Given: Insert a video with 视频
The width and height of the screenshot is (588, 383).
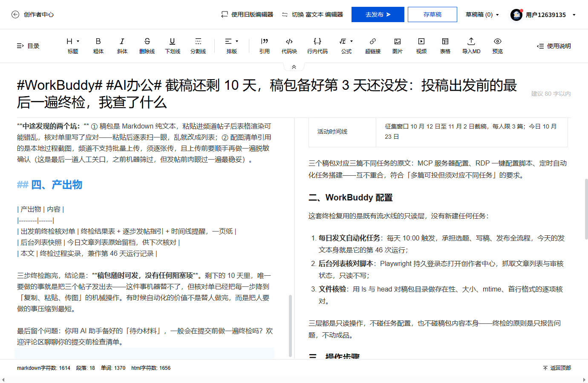Looking at the screenshot, I should 421,46.
